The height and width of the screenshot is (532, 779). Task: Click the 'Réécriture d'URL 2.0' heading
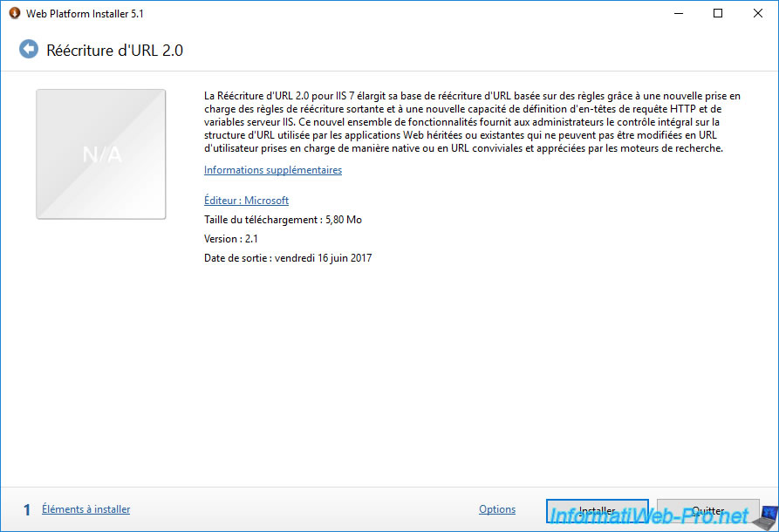tap(115, 51)
